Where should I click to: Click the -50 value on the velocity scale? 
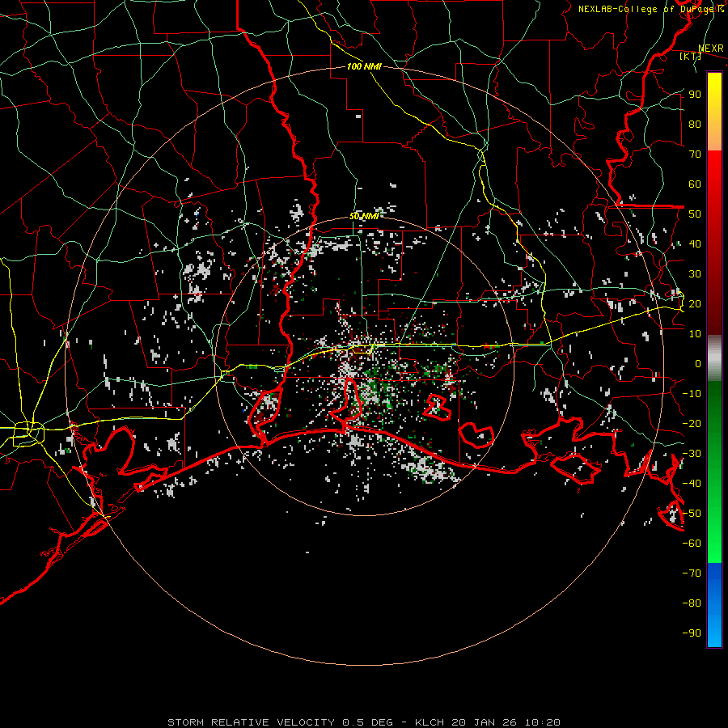[x=692, y=514]
